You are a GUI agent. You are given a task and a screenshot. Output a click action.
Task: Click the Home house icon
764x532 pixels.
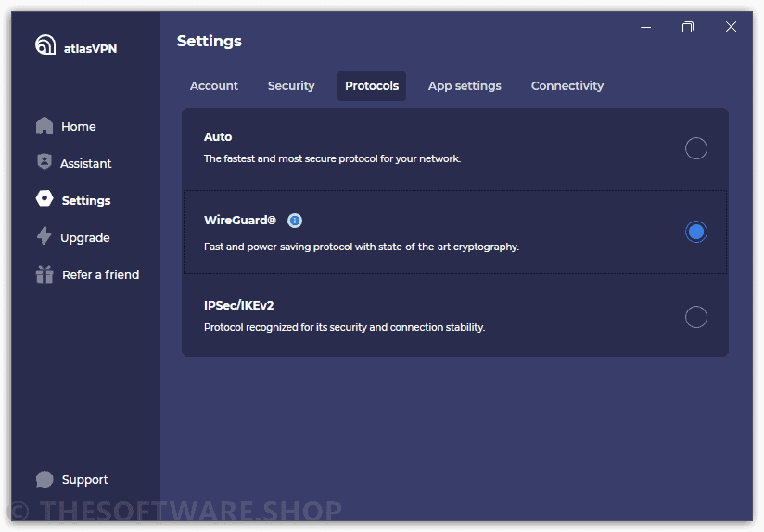pyautogui.click(x=45, y=126)
